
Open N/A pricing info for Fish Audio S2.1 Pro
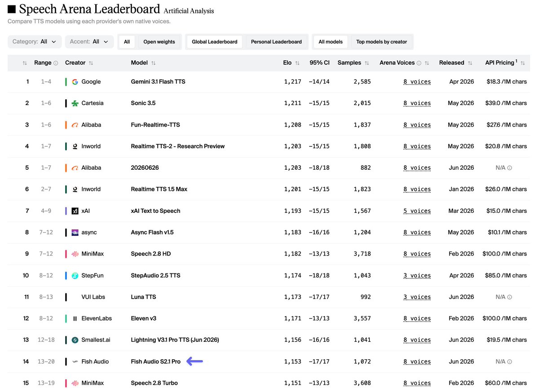510,362
